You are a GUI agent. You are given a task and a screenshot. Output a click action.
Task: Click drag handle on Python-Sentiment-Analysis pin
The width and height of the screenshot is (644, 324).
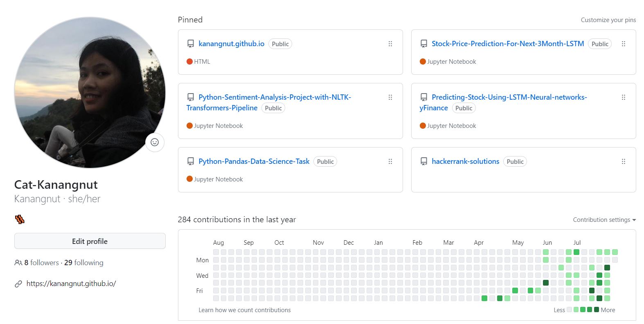(390, 97)
